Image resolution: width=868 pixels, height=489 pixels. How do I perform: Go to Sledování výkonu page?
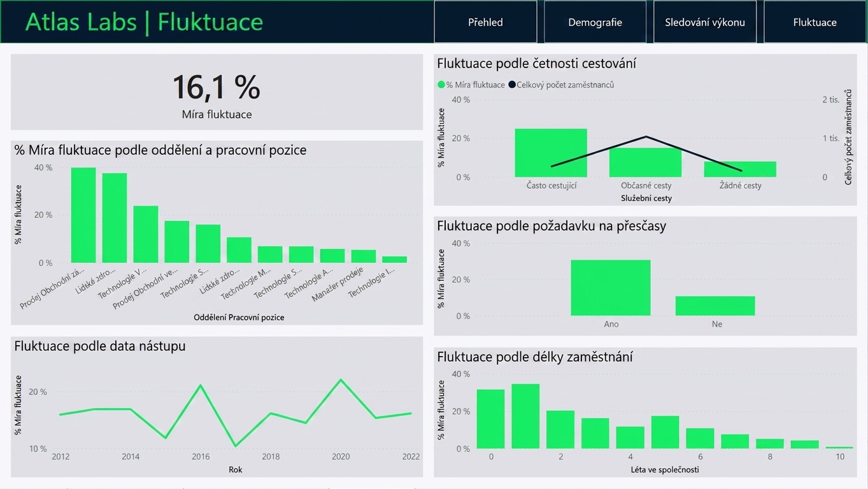pyautogui.click(x=704, y=22)
